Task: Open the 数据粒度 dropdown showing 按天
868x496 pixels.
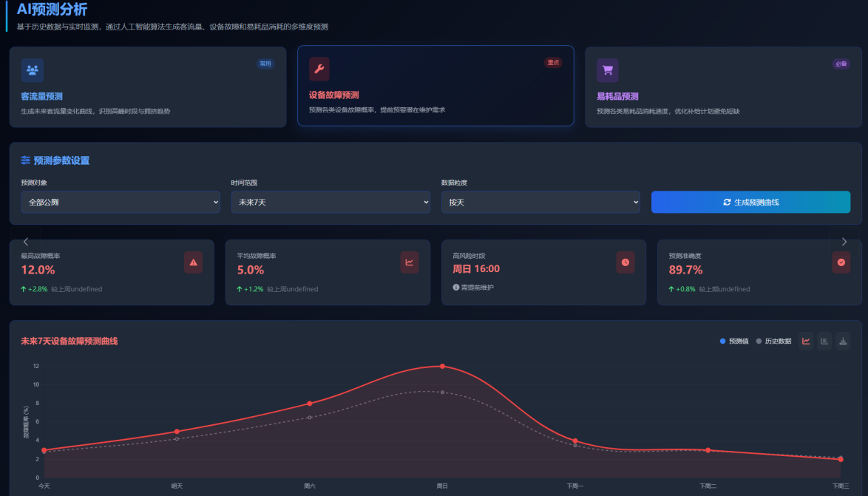Action: tap(541, 202)
